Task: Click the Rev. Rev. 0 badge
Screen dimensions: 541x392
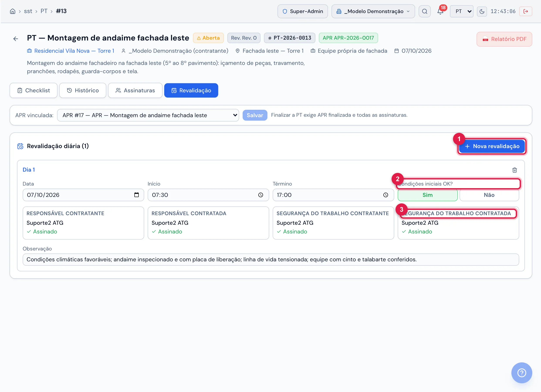Action: (x=244, y=38)
